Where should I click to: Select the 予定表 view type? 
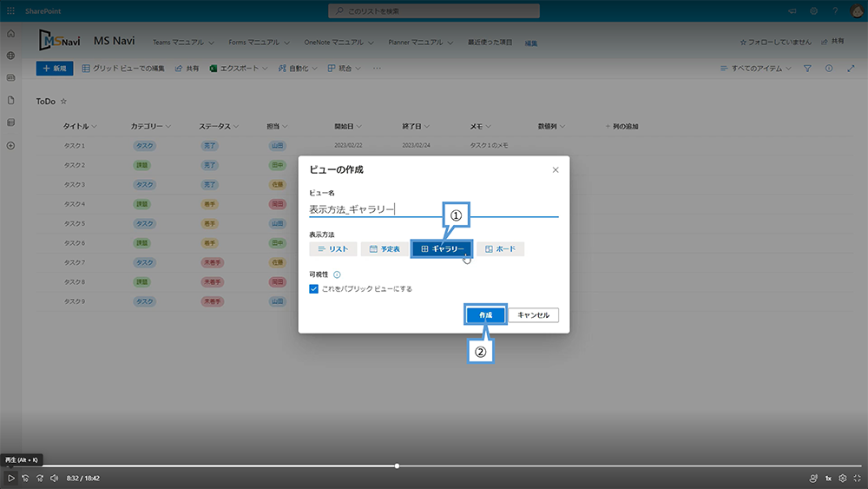click(x=385, y=249)
